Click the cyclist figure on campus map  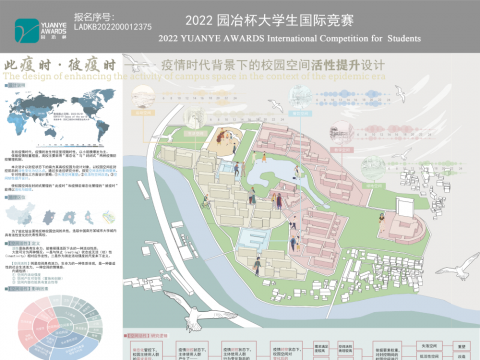coord(206,202)
